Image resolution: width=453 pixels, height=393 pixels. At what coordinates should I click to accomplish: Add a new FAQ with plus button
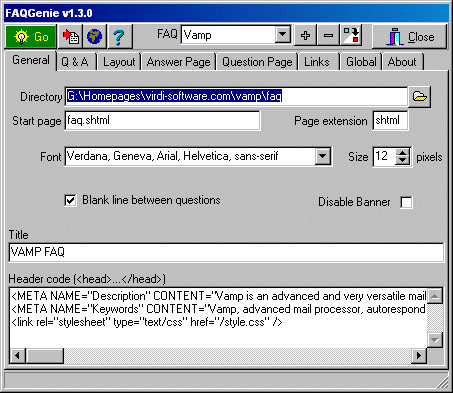[305, 35]
